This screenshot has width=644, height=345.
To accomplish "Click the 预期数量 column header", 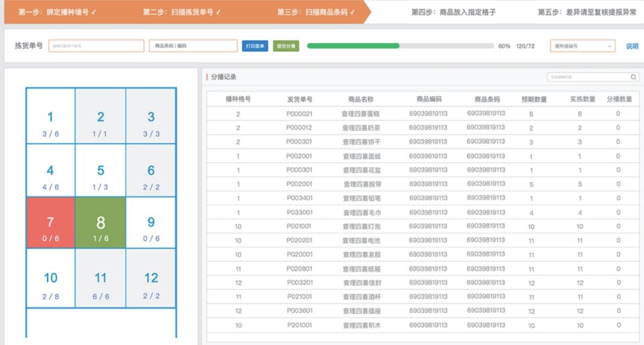I will pyautogui.click(x=534, y=99).
